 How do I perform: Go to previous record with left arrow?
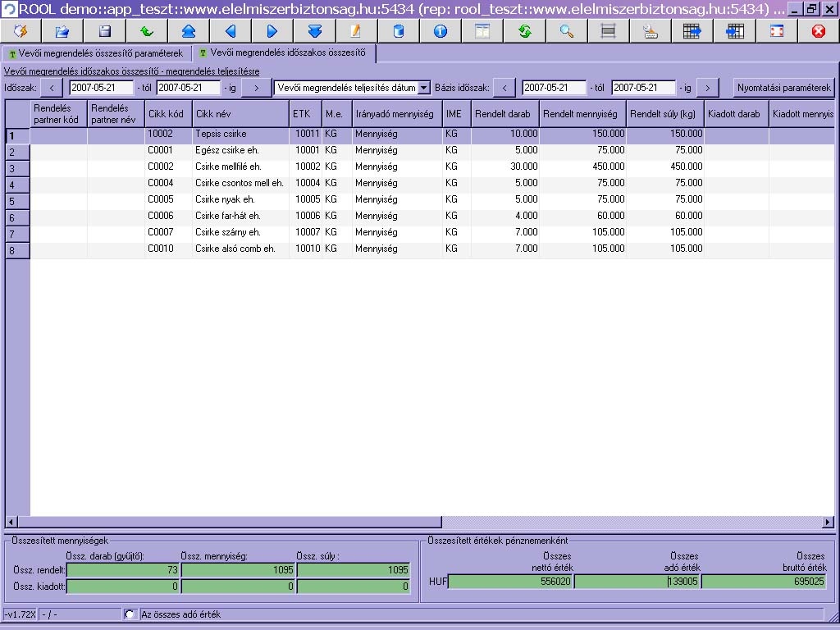(x=231, y=31)
